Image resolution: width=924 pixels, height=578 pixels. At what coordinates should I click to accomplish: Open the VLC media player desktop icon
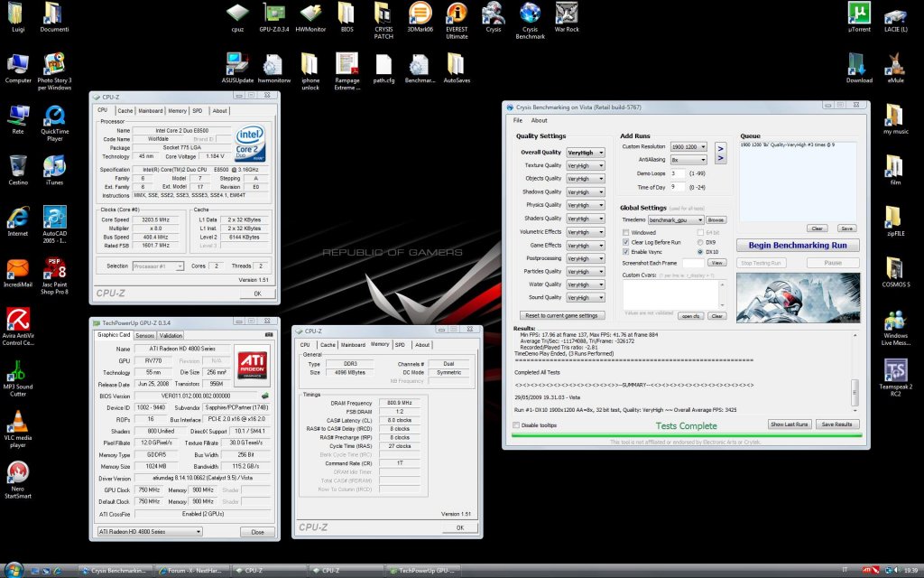click(x=18, y=429)
